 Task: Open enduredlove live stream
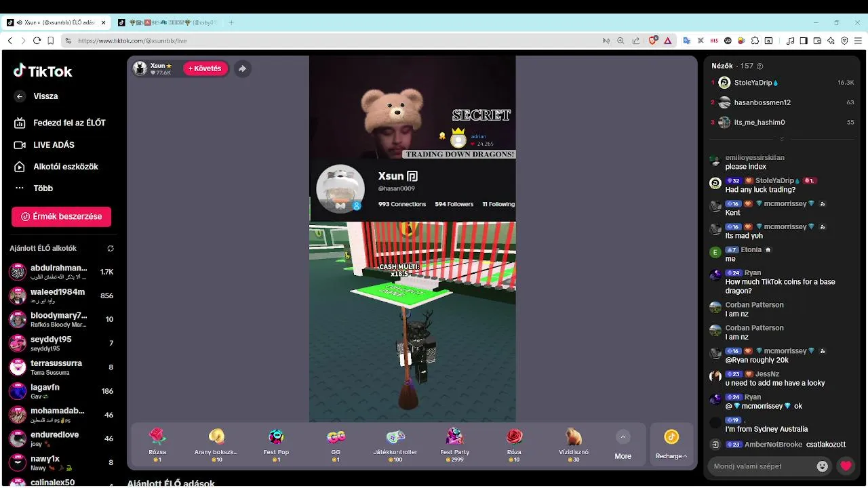(62, 439)
